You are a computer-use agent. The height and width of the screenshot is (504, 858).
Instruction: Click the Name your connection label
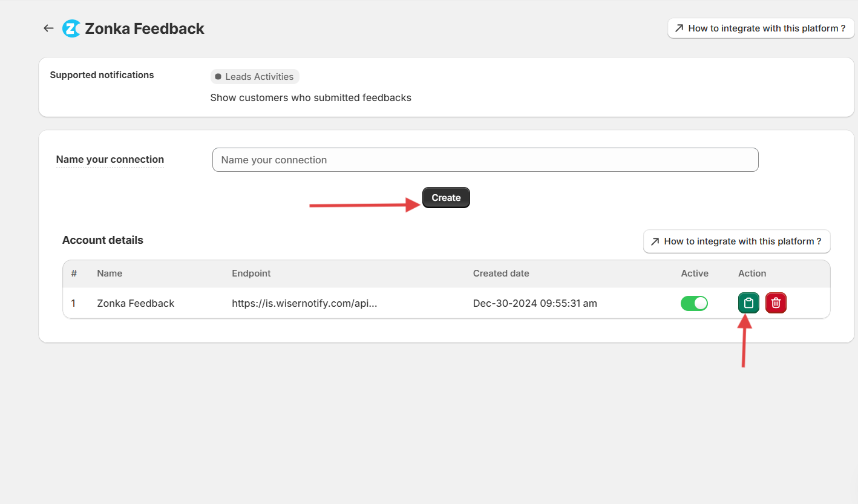click(x=110, y=160)
